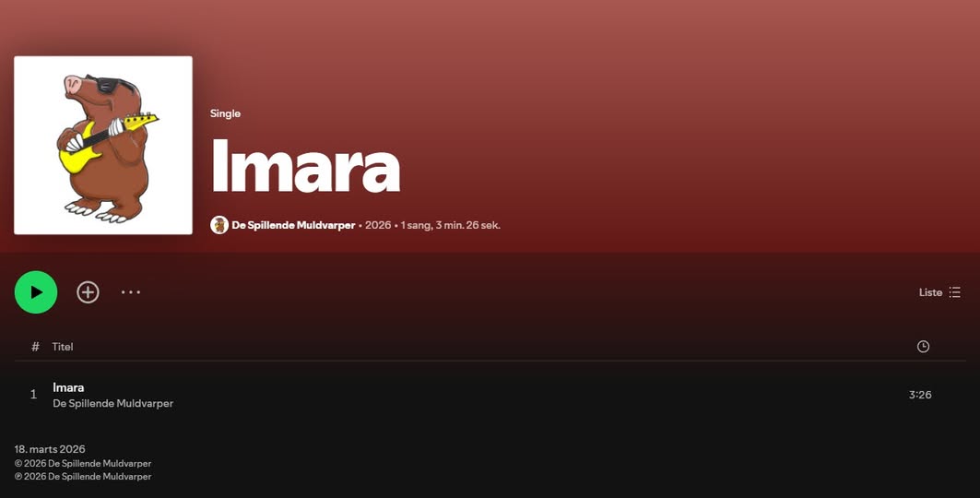
Task: Play the Imara single
Action: pos(36,291)
